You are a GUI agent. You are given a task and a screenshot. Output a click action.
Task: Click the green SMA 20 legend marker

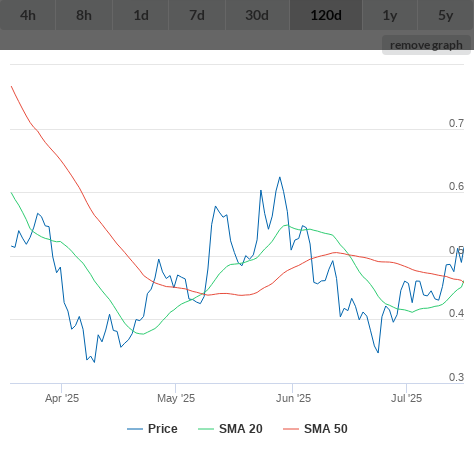coord(206,429)
